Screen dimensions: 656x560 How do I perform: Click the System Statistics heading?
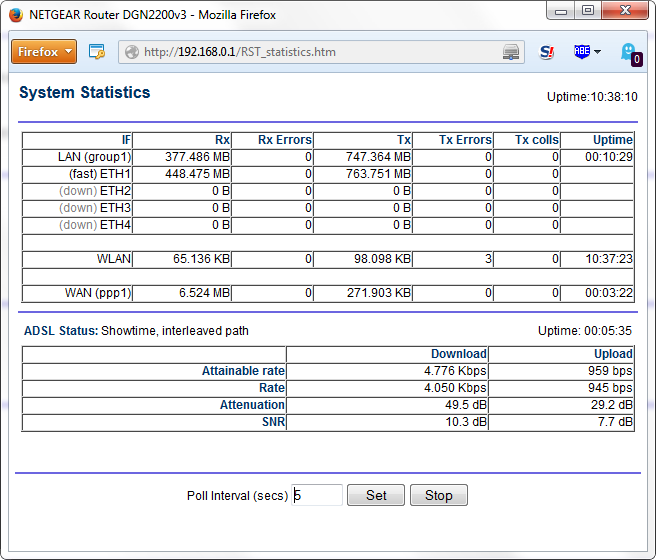point(85,93)
